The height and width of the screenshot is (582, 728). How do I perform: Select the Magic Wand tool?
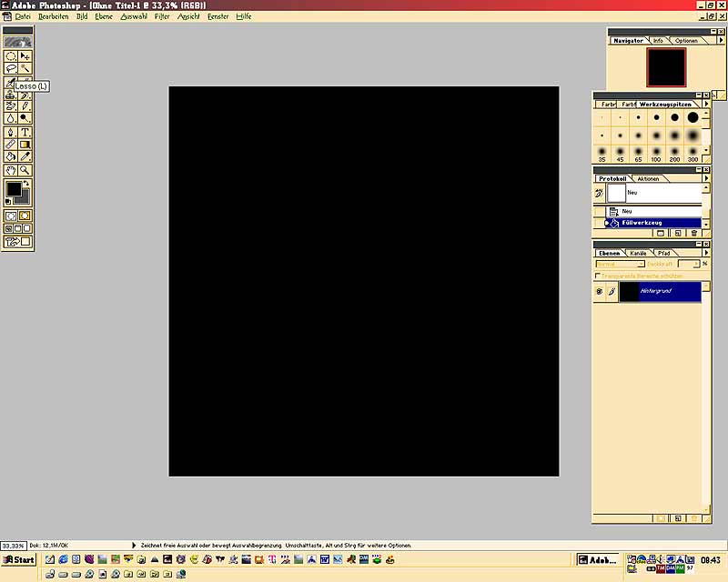click(x=25, y=67)
